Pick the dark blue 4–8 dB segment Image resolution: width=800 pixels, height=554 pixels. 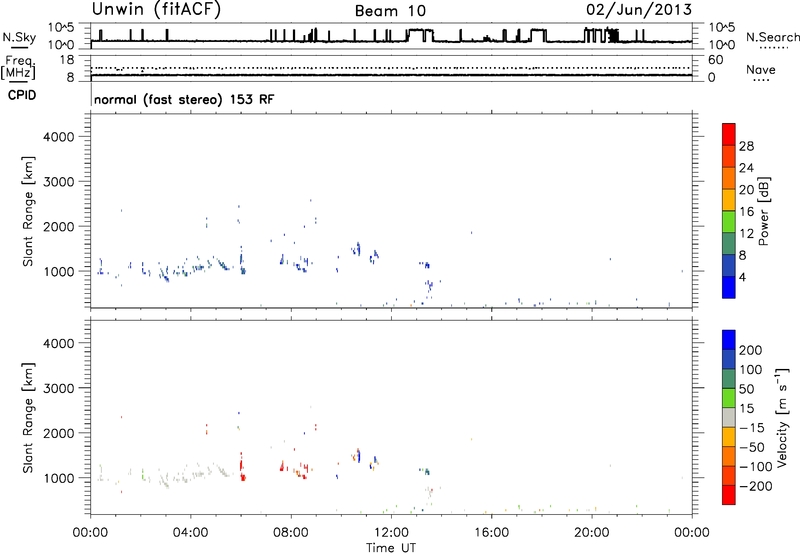point(729,265)
